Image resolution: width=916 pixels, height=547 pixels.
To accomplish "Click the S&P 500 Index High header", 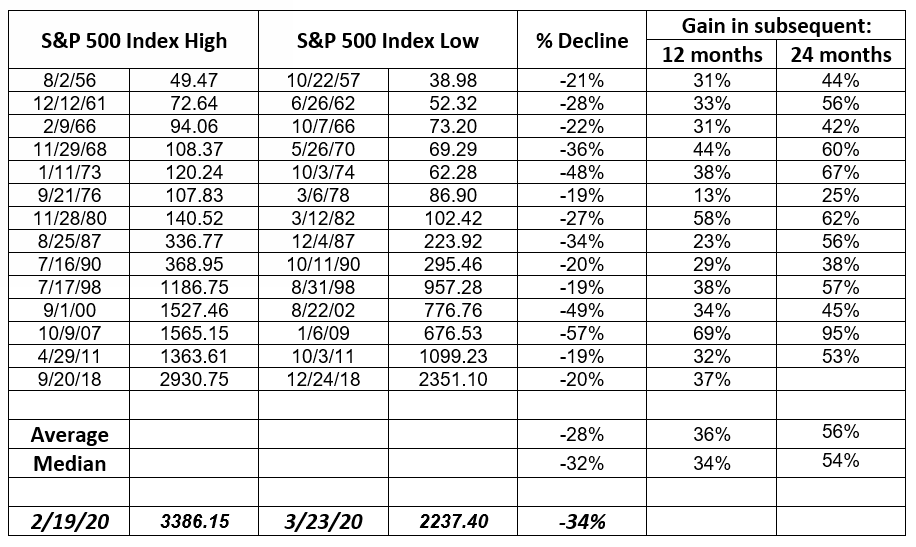I will (133, 41).
